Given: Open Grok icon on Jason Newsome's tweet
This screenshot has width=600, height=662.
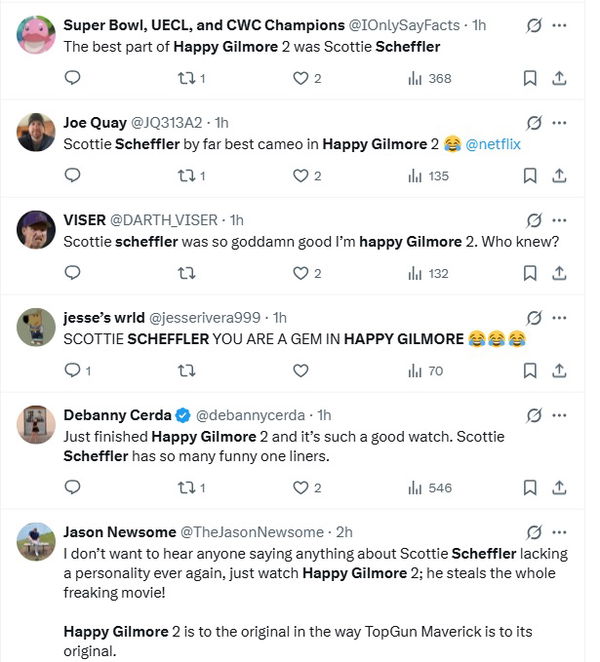Looking at the screenshot, I should (534, 532).
